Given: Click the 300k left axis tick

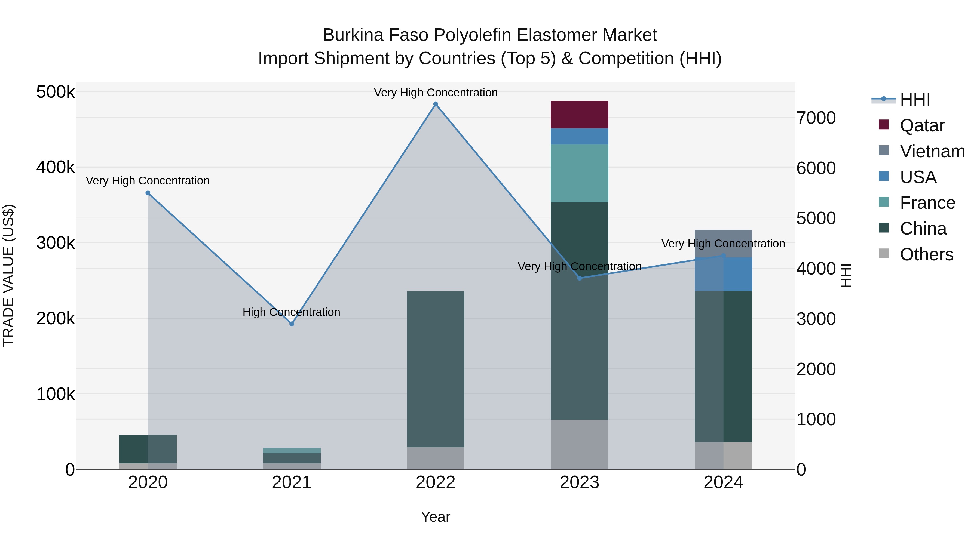Looking at the screenshot, I should pos(56,243).
